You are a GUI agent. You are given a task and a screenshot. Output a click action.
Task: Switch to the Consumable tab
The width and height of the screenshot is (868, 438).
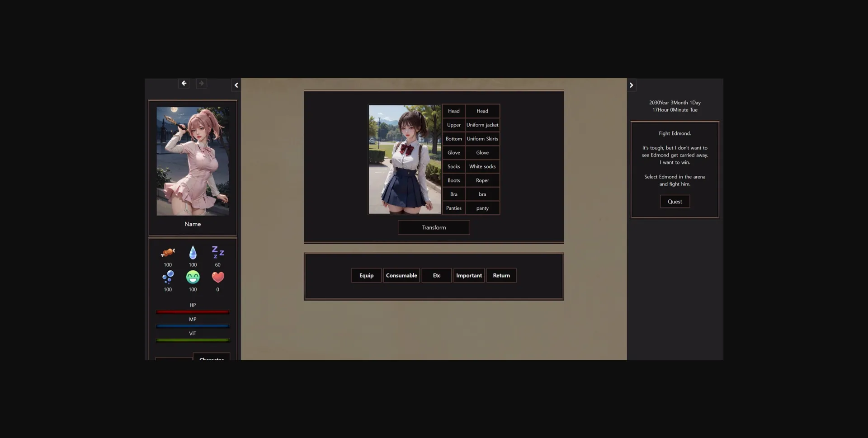401,275
